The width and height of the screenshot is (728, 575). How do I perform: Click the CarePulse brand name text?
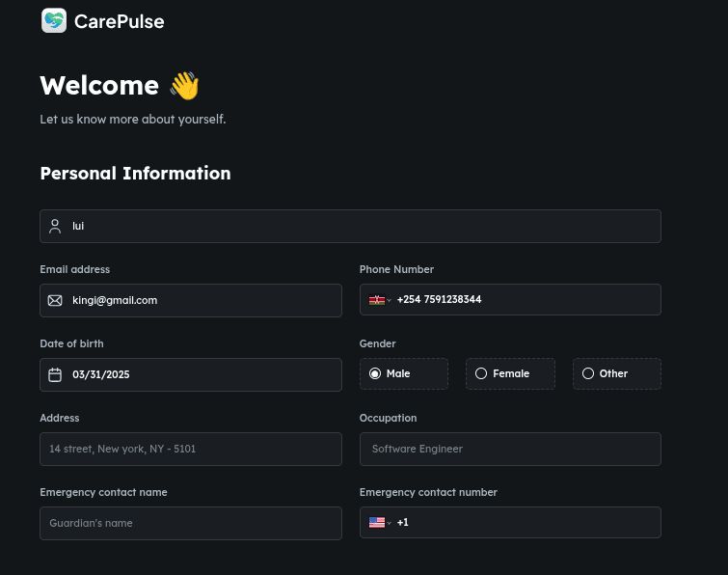pos(120,21)
